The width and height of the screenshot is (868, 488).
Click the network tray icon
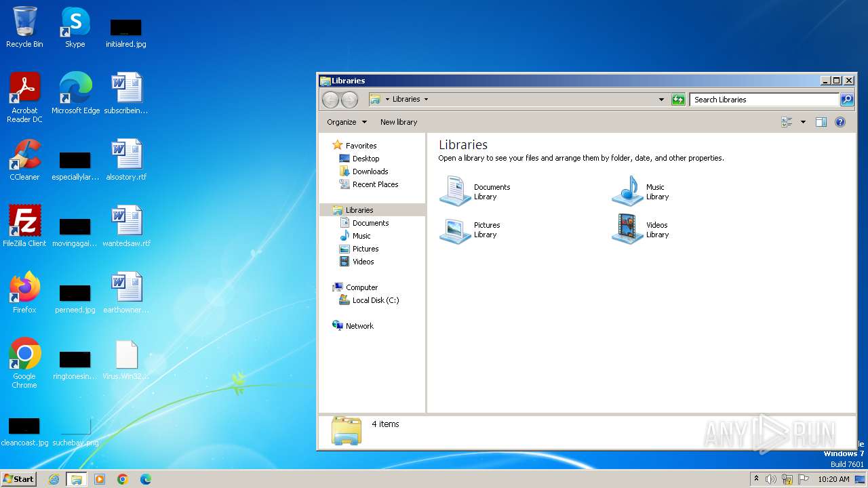787,479
